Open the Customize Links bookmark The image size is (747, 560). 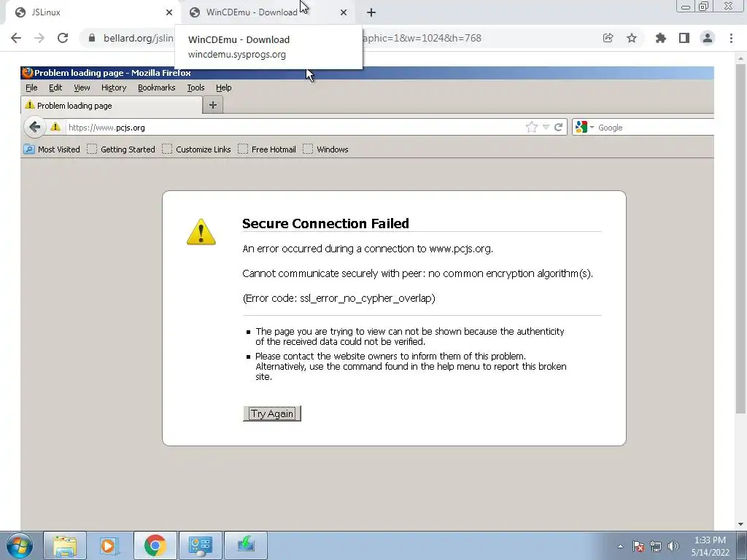(x=197, y=149)
